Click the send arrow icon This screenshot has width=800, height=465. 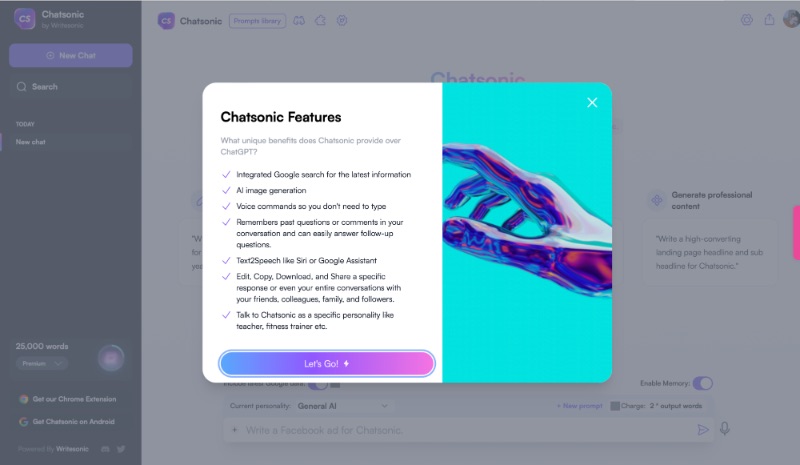click(x=703, y=430)
